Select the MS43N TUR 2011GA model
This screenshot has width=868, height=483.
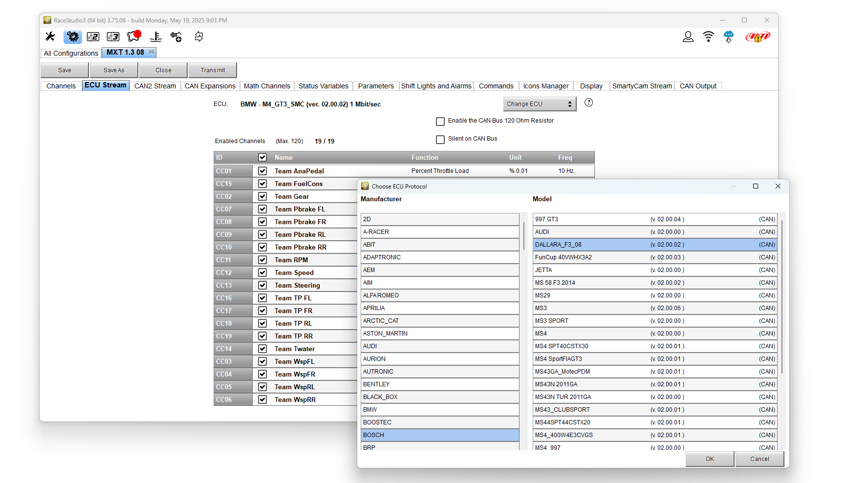[655, 397]
